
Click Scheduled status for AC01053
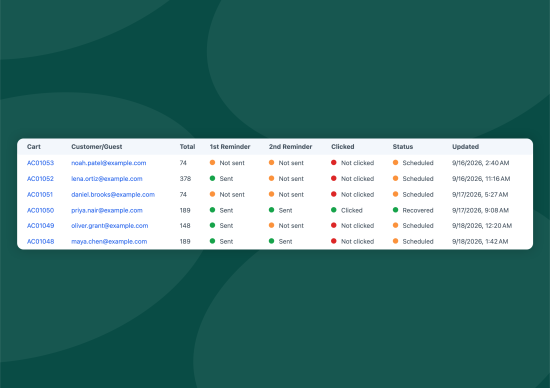point(413,163)
